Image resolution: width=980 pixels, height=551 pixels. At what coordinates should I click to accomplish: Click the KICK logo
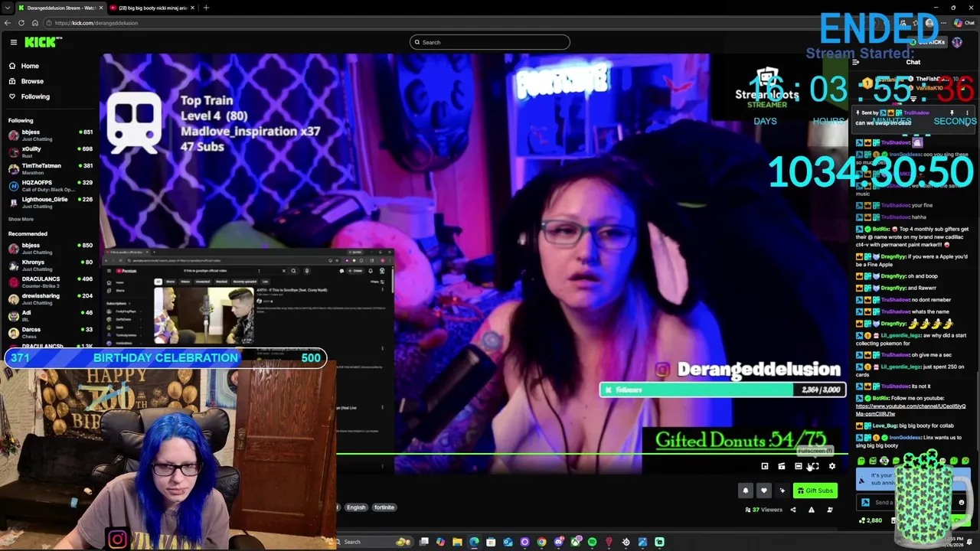(43, 42)
